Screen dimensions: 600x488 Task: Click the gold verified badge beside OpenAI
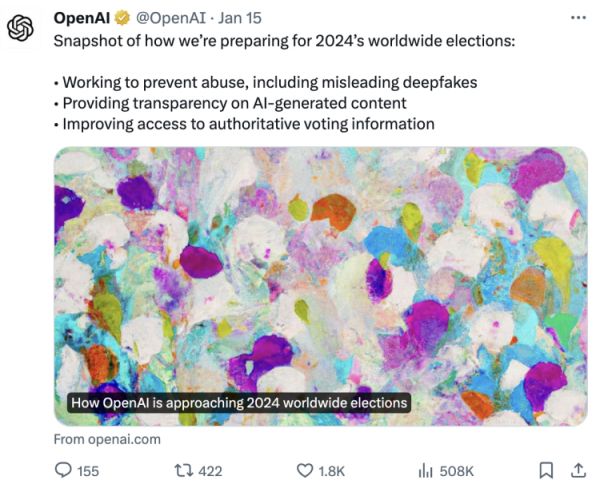[x=121, y=19]
